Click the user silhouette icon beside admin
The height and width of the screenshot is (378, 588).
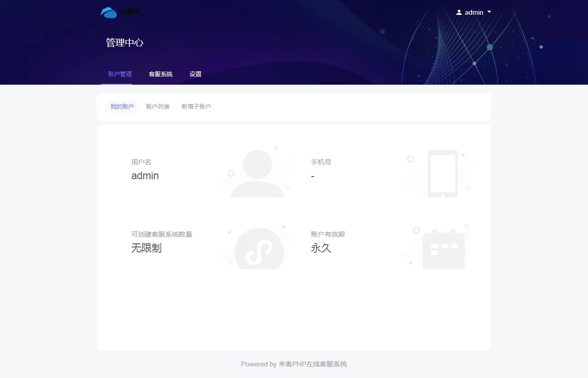pos(459,12)
